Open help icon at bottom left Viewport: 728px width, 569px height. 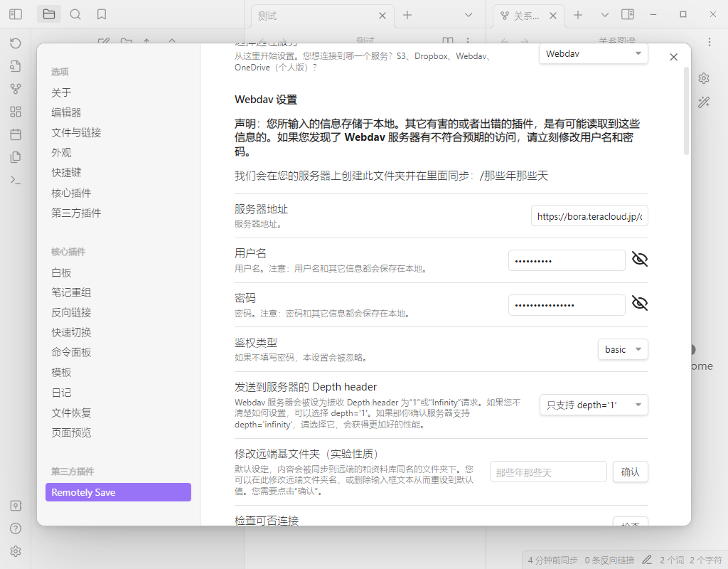(x=16, y=528)
